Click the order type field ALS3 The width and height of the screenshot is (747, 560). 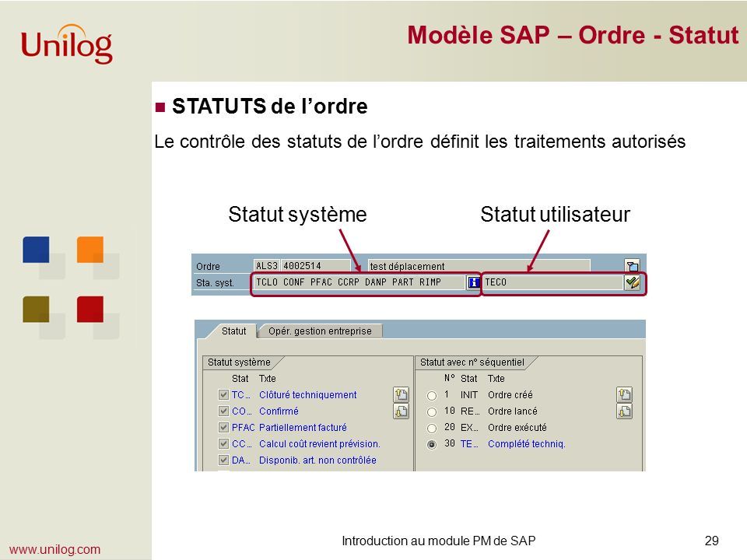point(267,266)
